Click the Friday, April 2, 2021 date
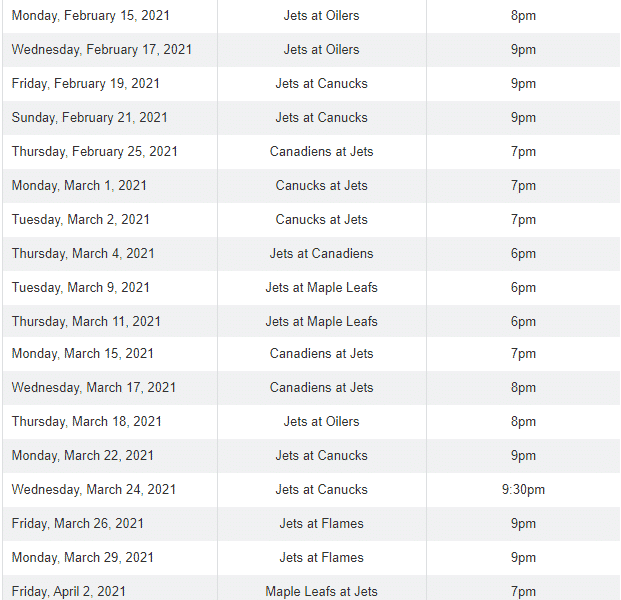This screenshot has width=621, height=600. pyautogui.click(x=71, y=591)
